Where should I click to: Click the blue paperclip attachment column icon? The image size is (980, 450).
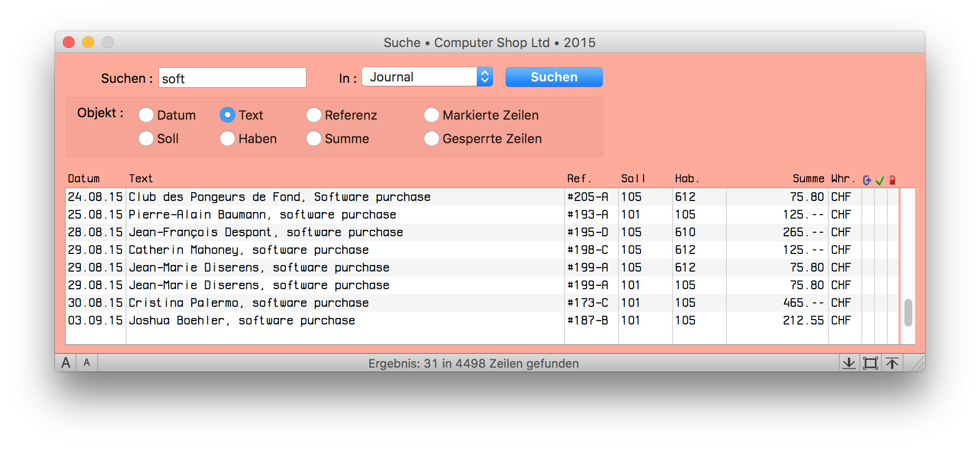[x=867, y=180]
